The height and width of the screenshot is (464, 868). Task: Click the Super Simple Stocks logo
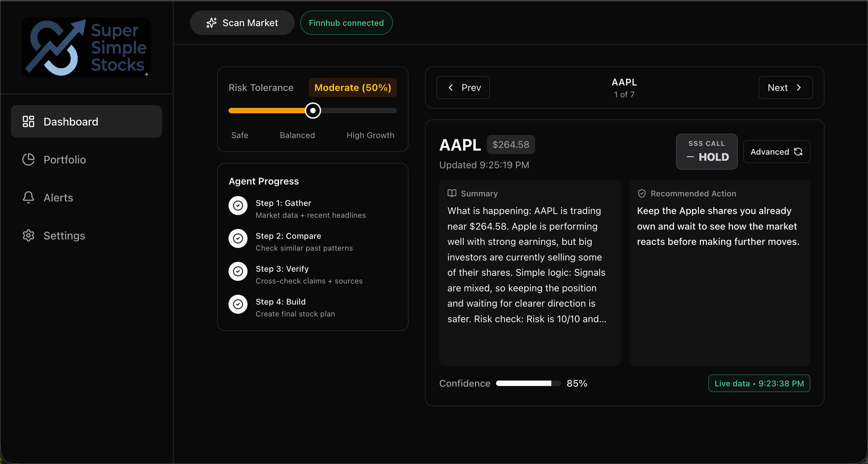click(86, 47)
